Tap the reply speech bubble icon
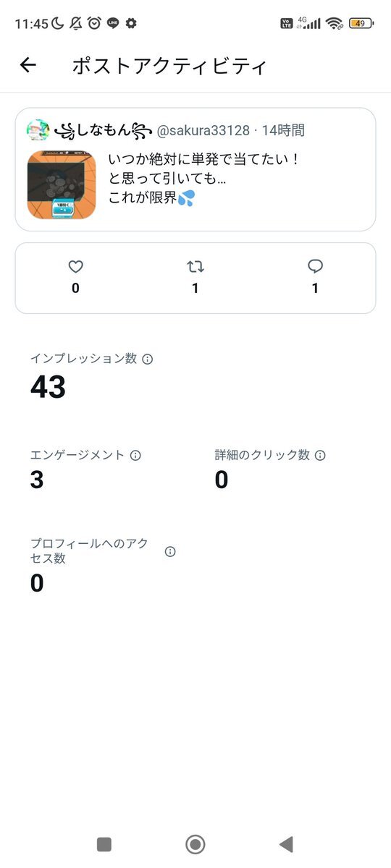This screenshot has height=868, width=391. 315,267
